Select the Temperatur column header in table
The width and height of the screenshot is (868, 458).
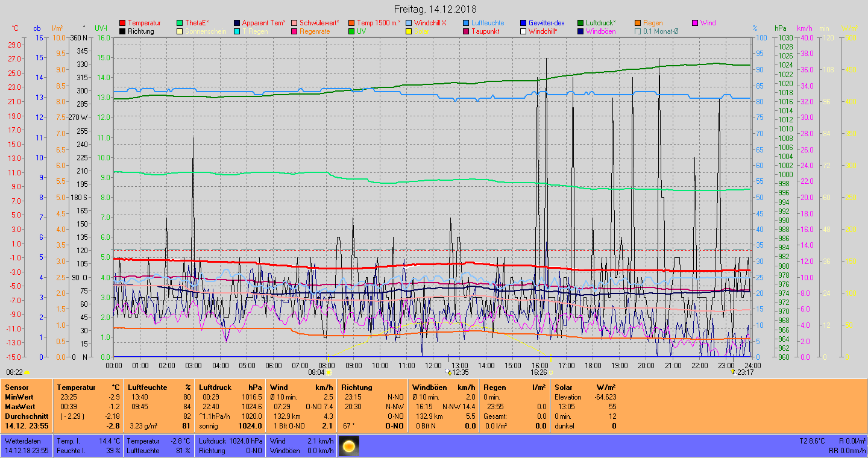[x=76, y=387]
